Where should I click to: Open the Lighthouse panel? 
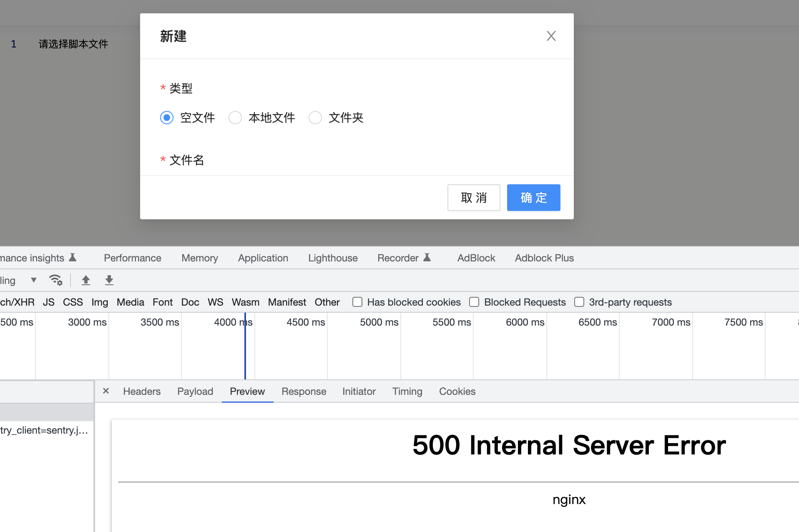[x=333, y=258]
